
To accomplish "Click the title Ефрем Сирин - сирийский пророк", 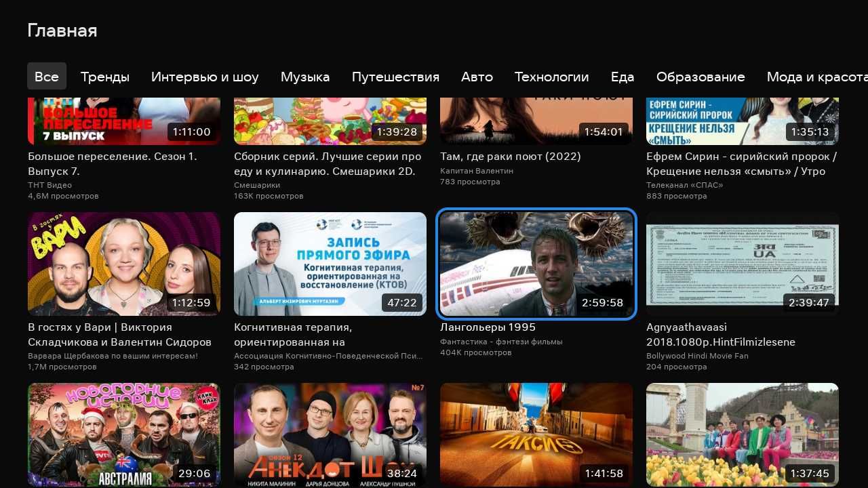I will pos(742,164).
